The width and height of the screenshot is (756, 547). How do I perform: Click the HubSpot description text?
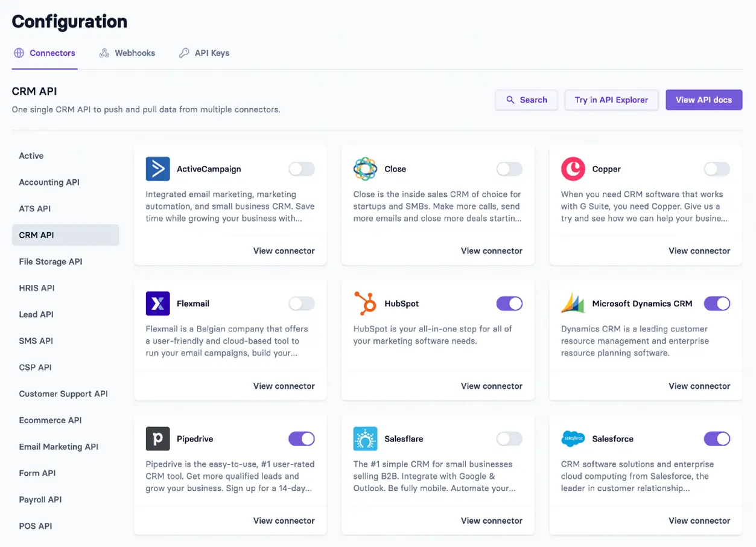(x=433, y=335)
